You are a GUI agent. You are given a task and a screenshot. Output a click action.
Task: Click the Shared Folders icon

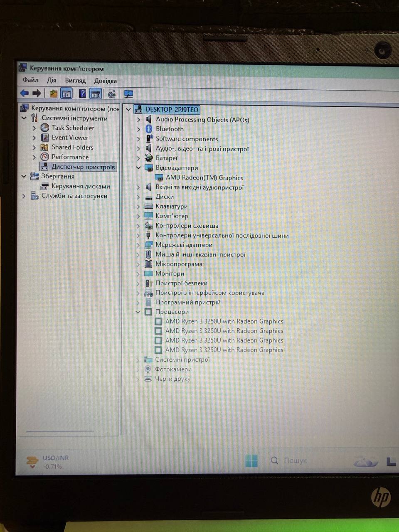click(45, 147)
